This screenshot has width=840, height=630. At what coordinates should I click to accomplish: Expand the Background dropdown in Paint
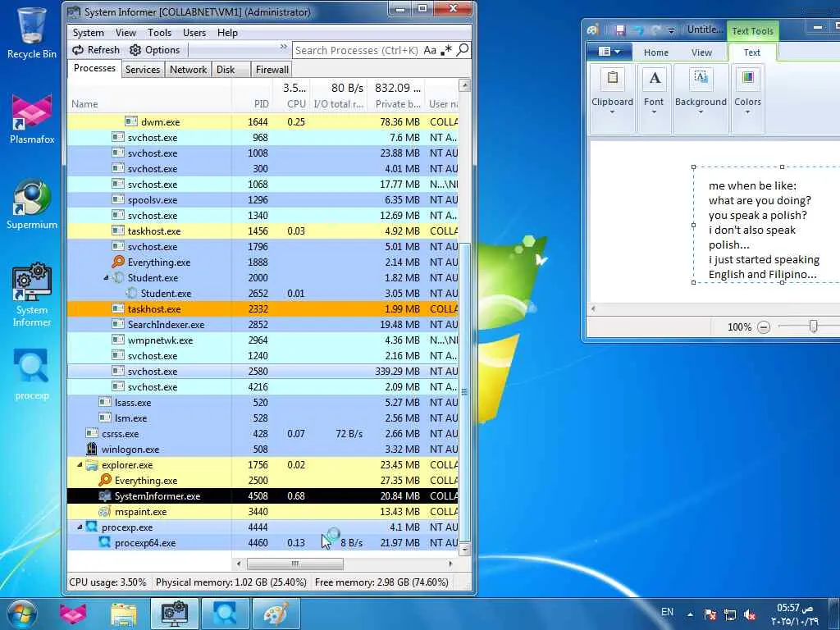(x=701, y=98)
